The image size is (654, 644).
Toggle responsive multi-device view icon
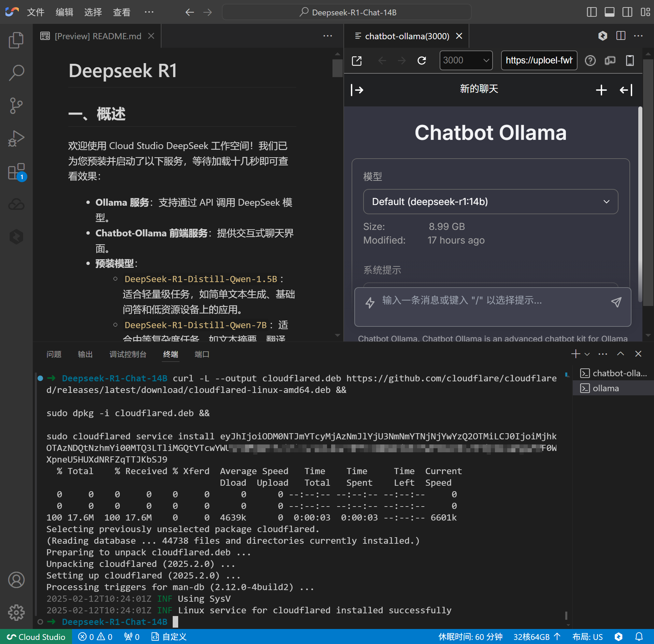click(x=610, y=61)
